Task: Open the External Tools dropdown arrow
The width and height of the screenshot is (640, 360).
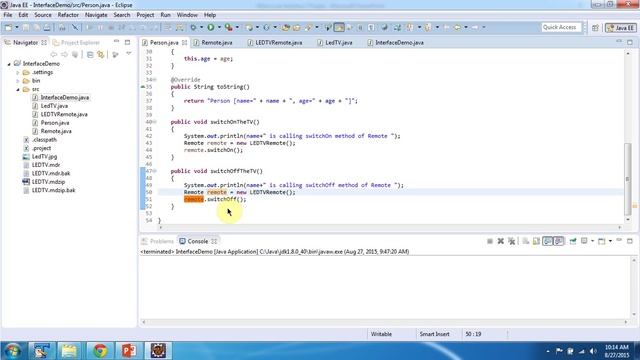Action: (x=237, y=27)
